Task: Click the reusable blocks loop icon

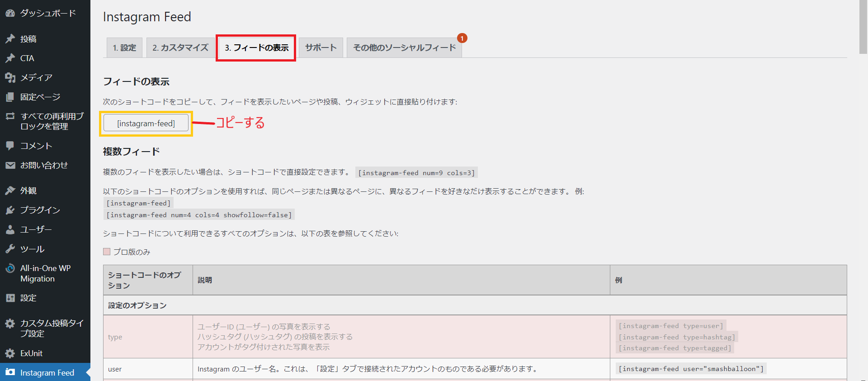Action: (10, 116)
